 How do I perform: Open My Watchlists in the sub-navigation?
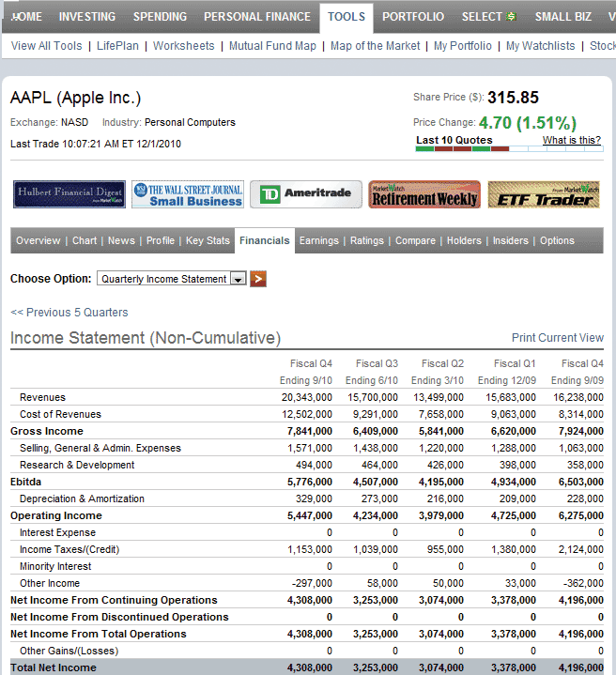540,46
